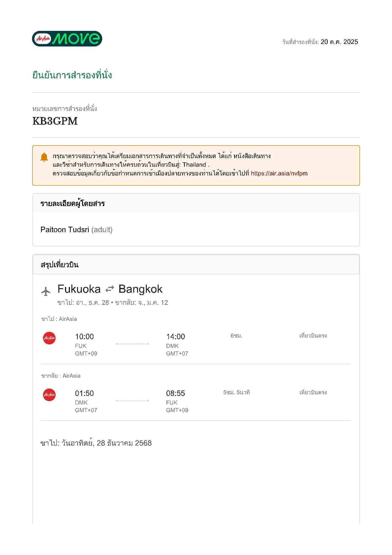Click the orange notification bell icon
The image size is (392, 555).
[44, 157]
